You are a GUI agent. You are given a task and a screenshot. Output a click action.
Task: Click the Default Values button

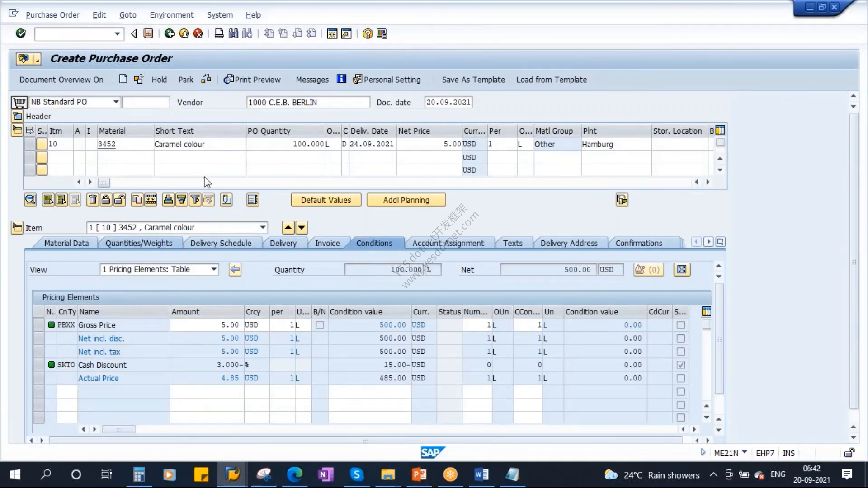326,200
